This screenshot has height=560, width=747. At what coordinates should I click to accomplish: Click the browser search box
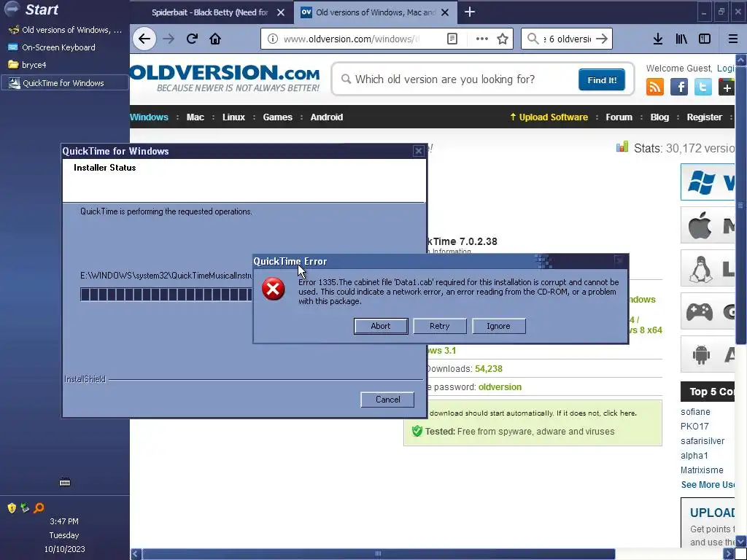click(x=567, y=39)
